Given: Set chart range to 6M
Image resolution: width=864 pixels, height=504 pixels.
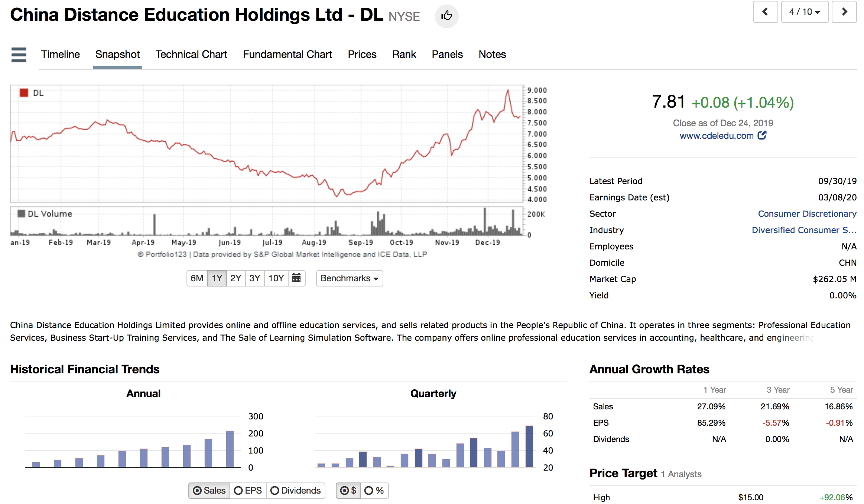Looking at the screenshot, I should click(x=197, y=278).
